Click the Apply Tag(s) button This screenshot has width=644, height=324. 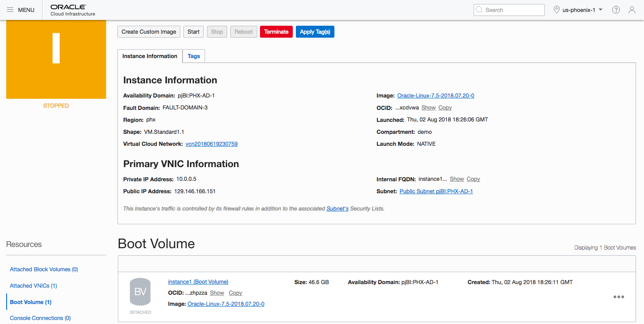315,32
